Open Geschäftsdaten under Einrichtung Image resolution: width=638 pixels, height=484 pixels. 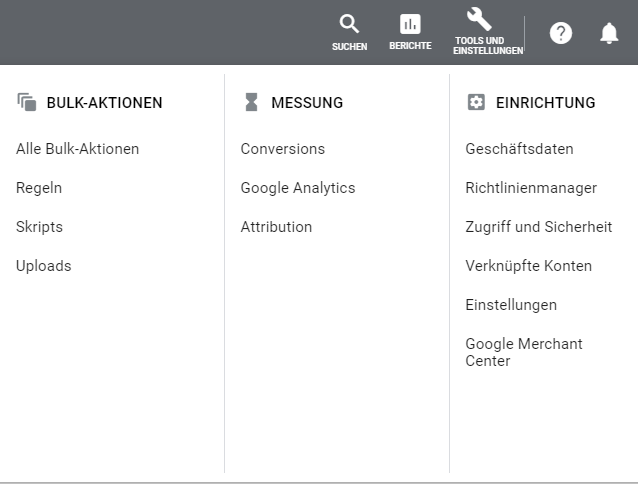[520, 149]
